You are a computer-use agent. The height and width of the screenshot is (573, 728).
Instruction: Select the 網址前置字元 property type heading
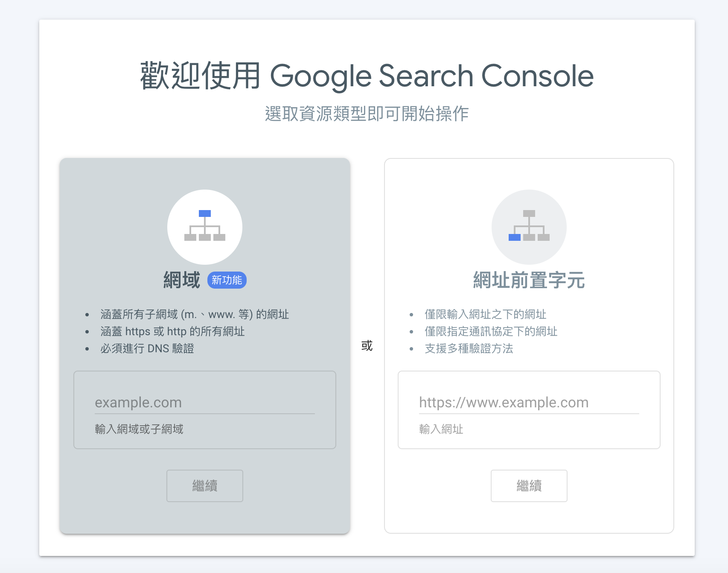click(529, 281)
